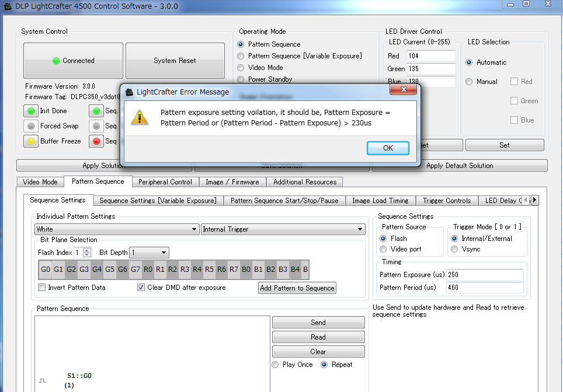The width and height of the screenshot is (563, 392).
Task: Open Pattern Sequence Start/Stop/Pause tab
Action: click(x=284, y=201)
